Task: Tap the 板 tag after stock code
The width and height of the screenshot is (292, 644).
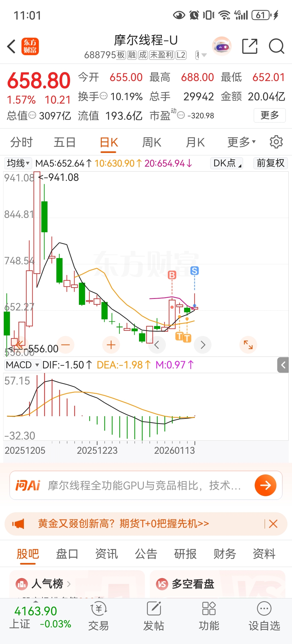Action: [x=121, y=55]
